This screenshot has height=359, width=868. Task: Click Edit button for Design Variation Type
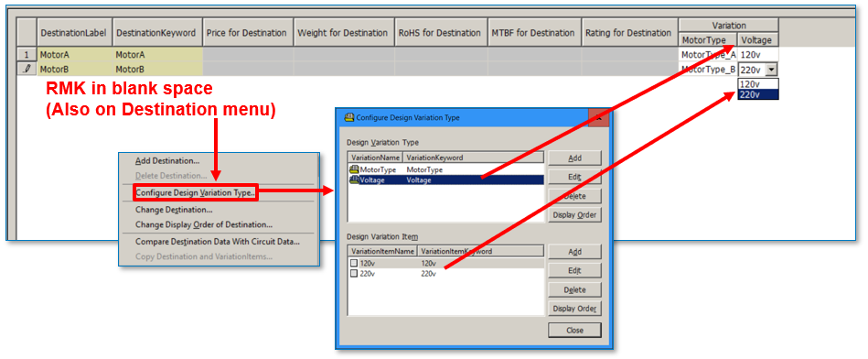574,178
